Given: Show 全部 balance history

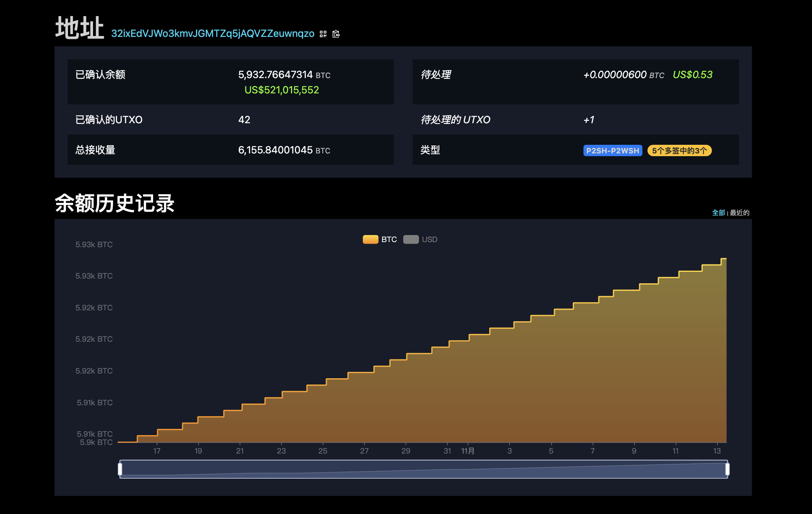Looking at the screenshot, I should pos(719,213).
